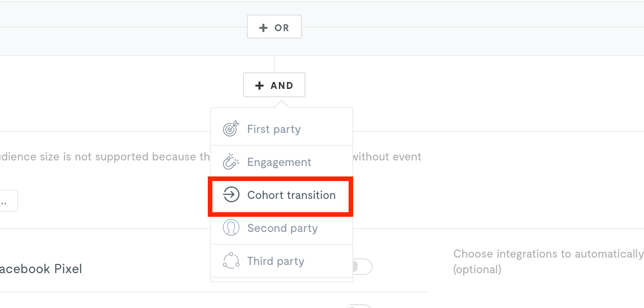Click the Facebook Pixel integration label
The image size is (644, 308).
click(41, 269)
